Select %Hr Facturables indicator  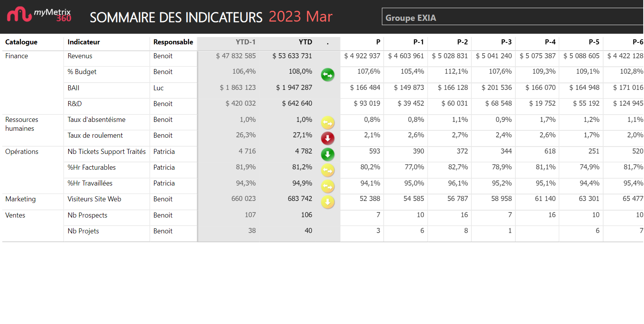[x=92, y=167]
